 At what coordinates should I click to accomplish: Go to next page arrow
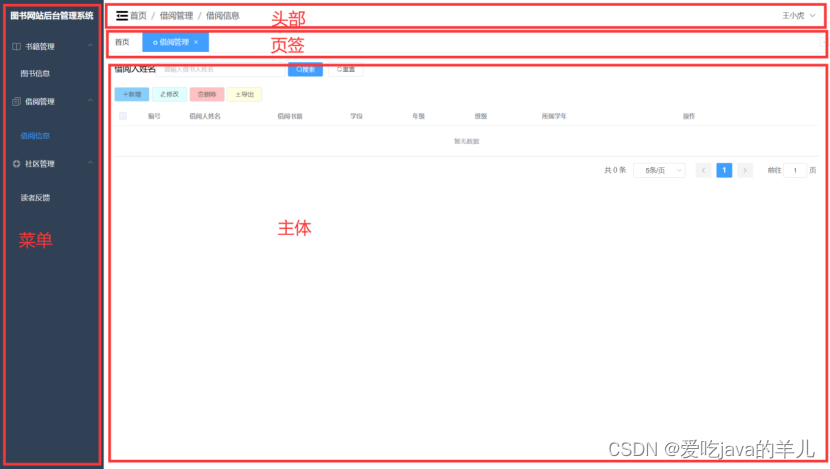click(745, 170)
